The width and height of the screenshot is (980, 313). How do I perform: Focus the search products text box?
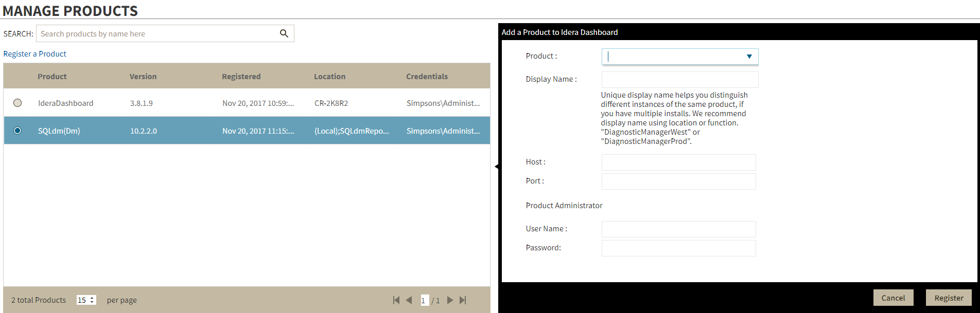click(157, 34)
